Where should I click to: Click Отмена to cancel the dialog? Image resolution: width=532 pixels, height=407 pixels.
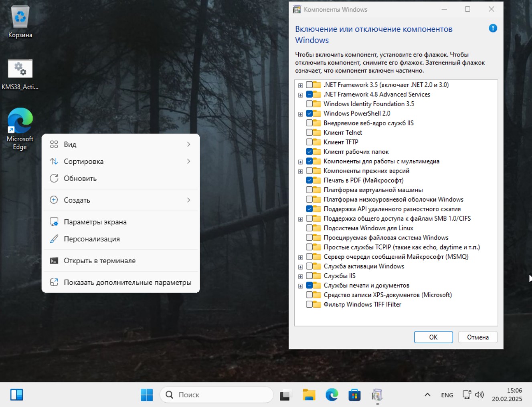[478, 337]
